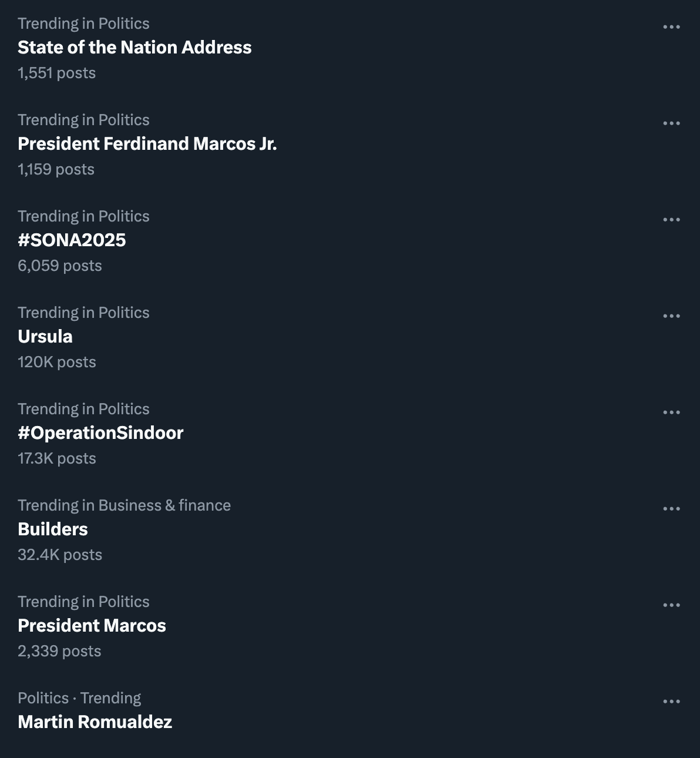700x758 pixels.
Task: Show more options for #OperationSindoor
Action: coord(671,412)
